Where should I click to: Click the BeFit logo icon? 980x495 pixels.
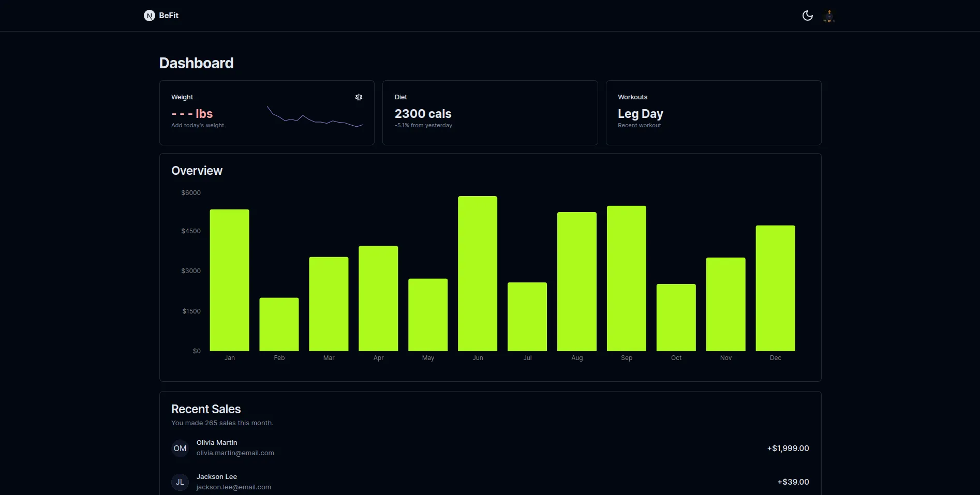[149, 16]
